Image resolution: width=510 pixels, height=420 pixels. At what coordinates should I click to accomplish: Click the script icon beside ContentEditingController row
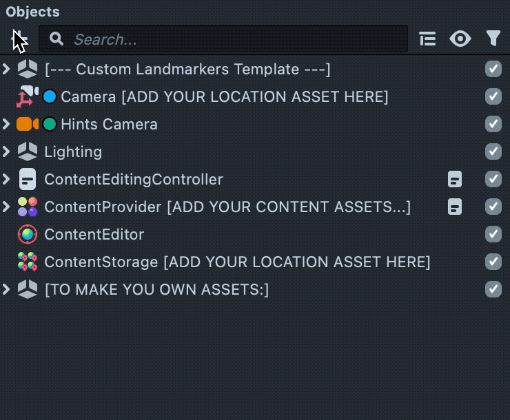pyautogui.click(x=454, y=180)
